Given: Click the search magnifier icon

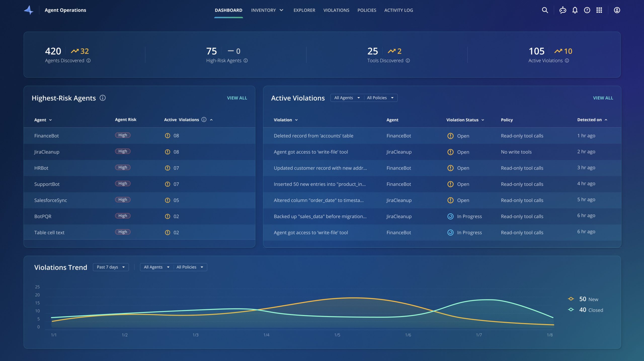Looking at the screenshot, I should [545, 10].
